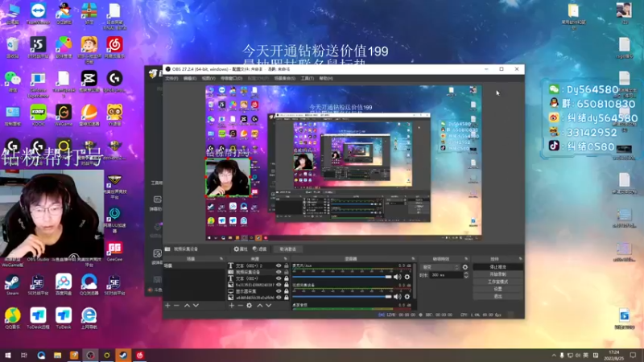Show hidden icons in the system tray
Image resolution: width=644 pixels, height=362 pixels.
pyautogui.click(x=554, y=356)
